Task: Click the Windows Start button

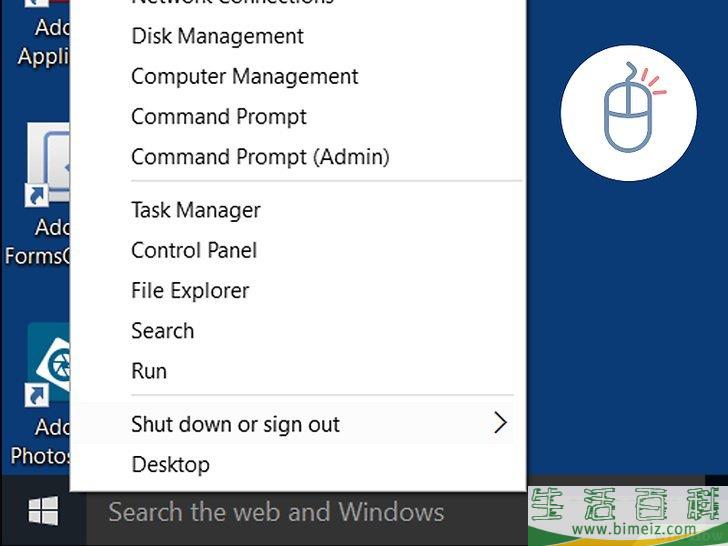Action: [42, 513]
